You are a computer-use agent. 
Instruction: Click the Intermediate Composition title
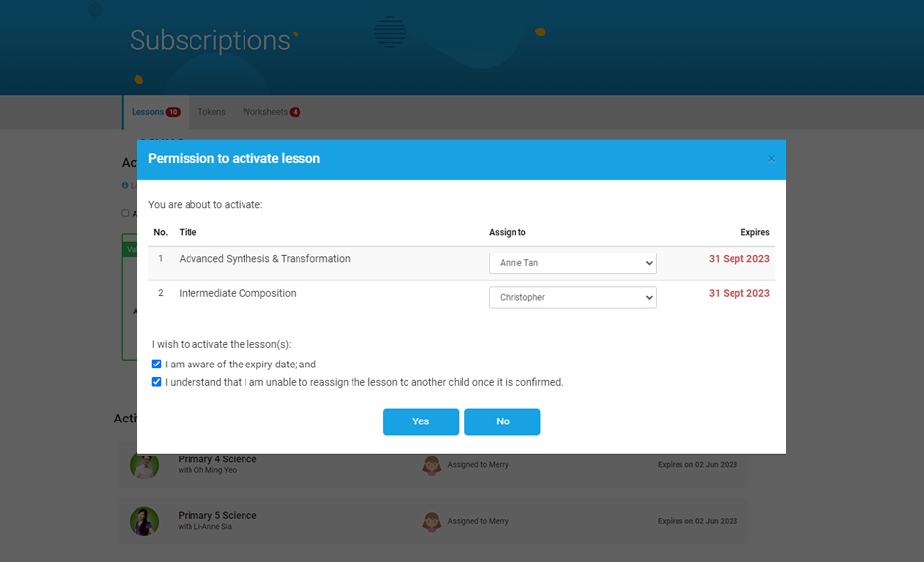point(238,293)
